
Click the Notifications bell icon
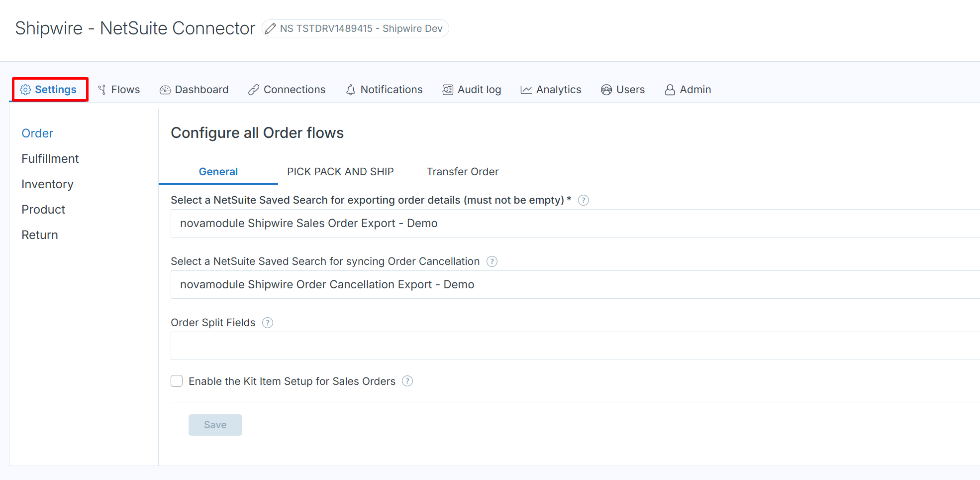[x=351, y=90]
